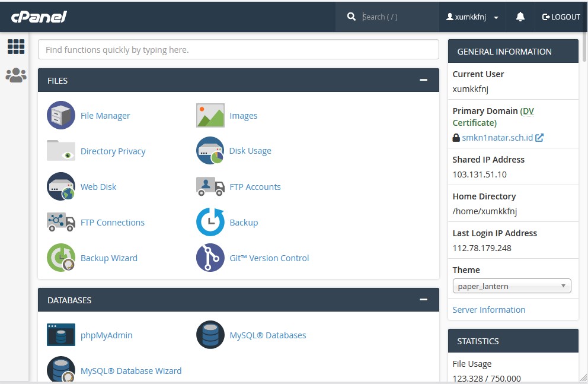Click the Disk Usage icon

[x=210, y=151]
